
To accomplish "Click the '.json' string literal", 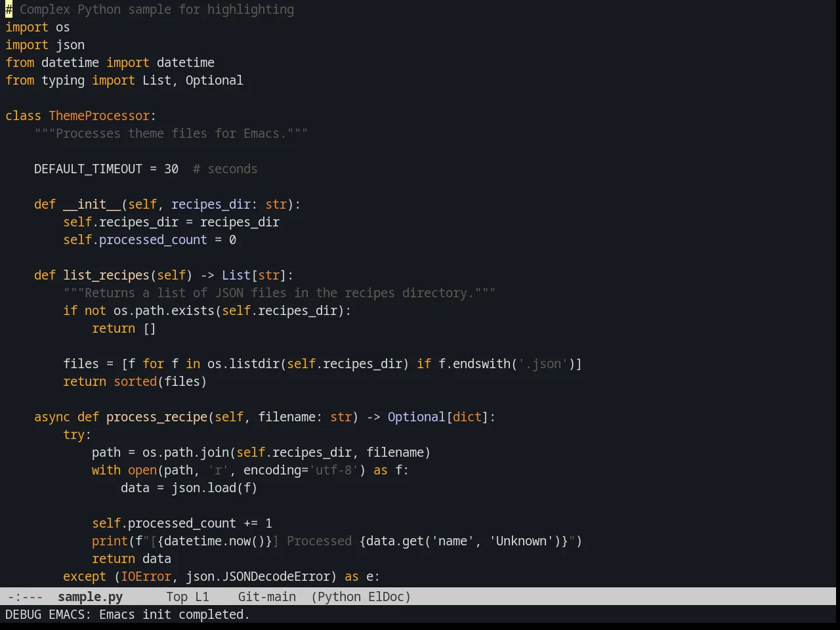I will coord(543,364).
